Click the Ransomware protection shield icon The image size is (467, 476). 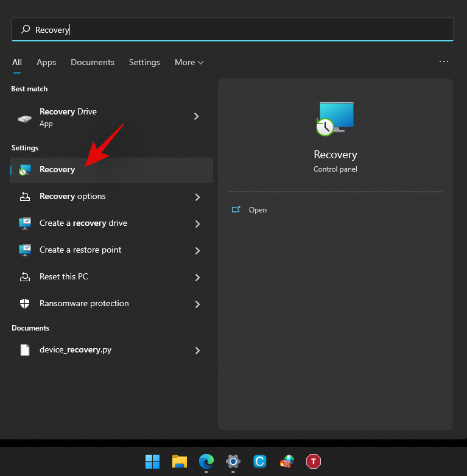coord(25,304)
